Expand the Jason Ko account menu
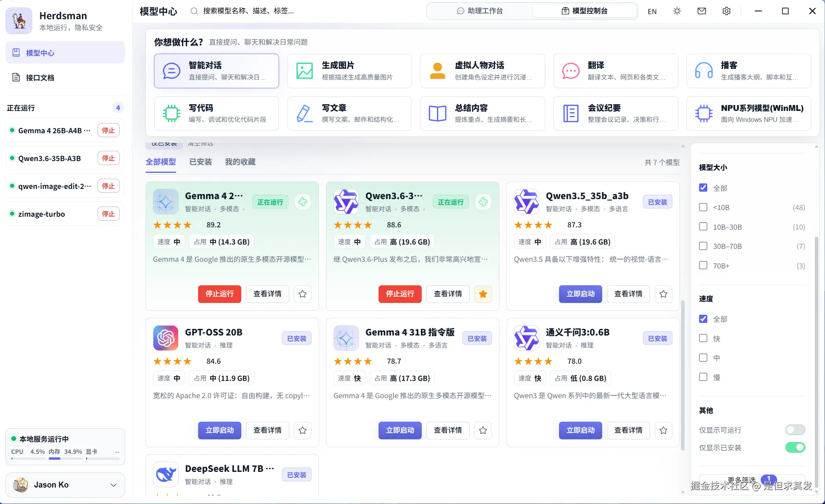The image size is (825, 504). click(65, 485)
